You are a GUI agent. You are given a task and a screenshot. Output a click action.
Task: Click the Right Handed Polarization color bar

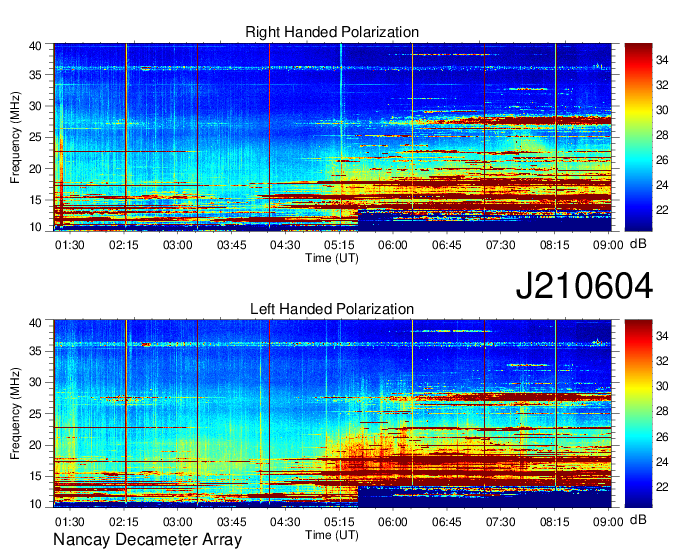coord(638,137)
